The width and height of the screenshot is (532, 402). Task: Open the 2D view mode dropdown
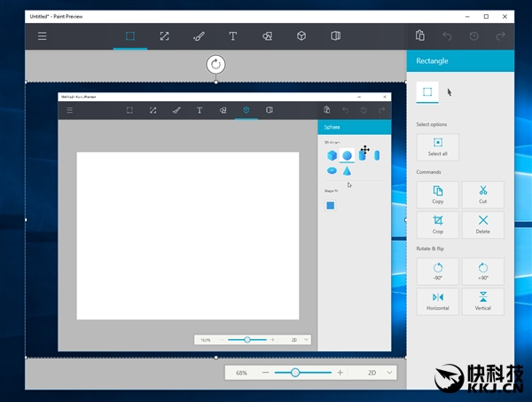click(x=380, y=373)
